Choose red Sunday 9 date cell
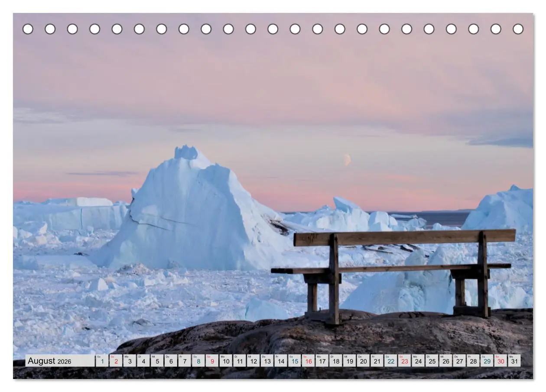 (212, 361)
